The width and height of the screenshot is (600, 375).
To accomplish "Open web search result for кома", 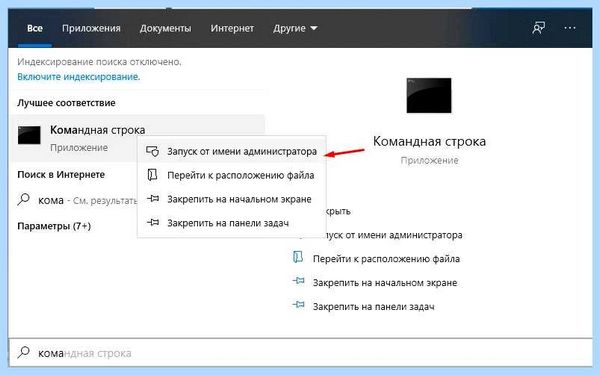I will [x=77, y=200].
